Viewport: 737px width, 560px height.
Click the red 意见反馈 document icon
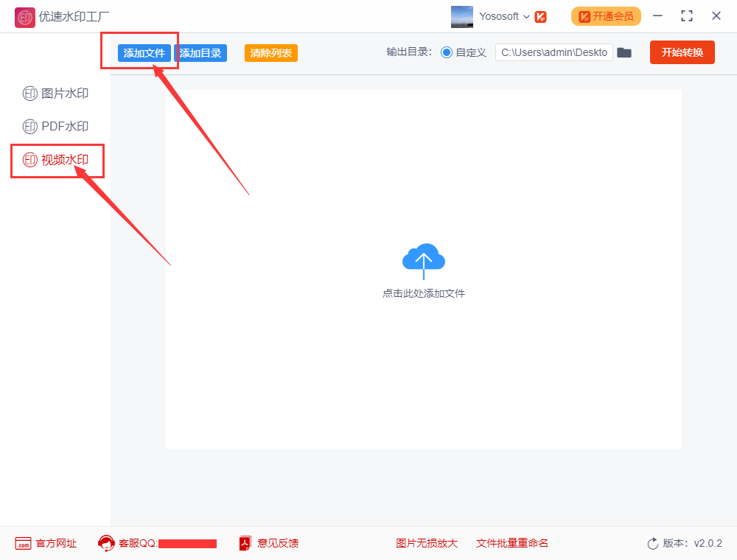click(x=243, y=543)
